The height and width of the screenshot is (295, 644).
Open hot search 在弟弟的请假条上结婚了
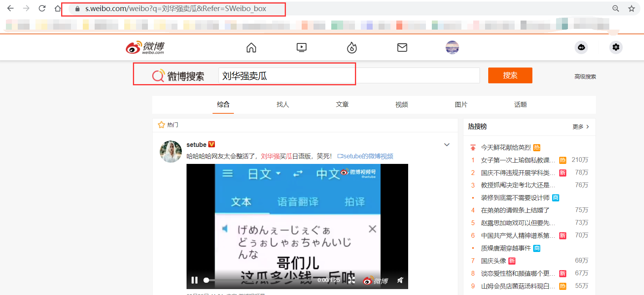[x=515, y=210]
